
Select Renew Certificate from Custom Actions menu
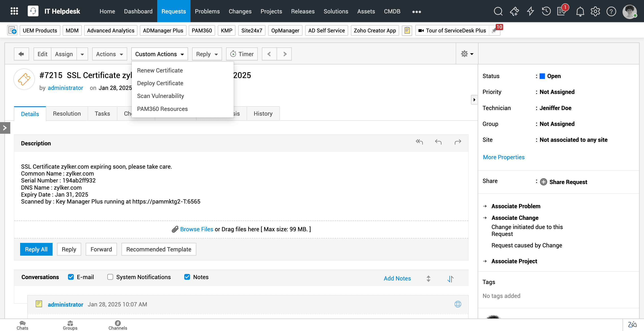(160, 70)
